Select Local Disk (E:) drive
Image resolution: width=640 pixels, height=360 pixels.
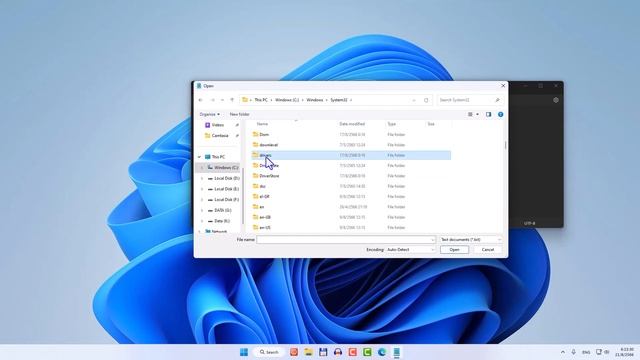pyautogui.click(x=227, y=189)
